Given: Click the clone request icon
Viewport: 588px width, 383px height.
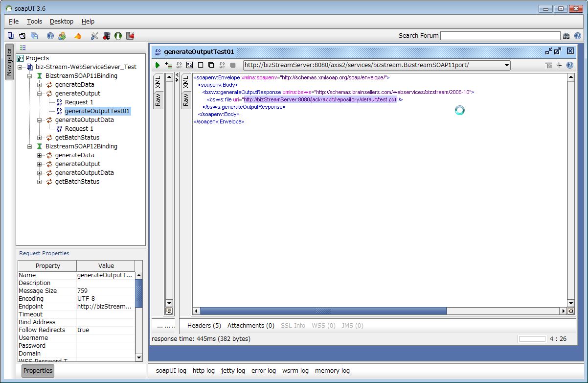Looking at the screenshot, I should coord(211,65).
